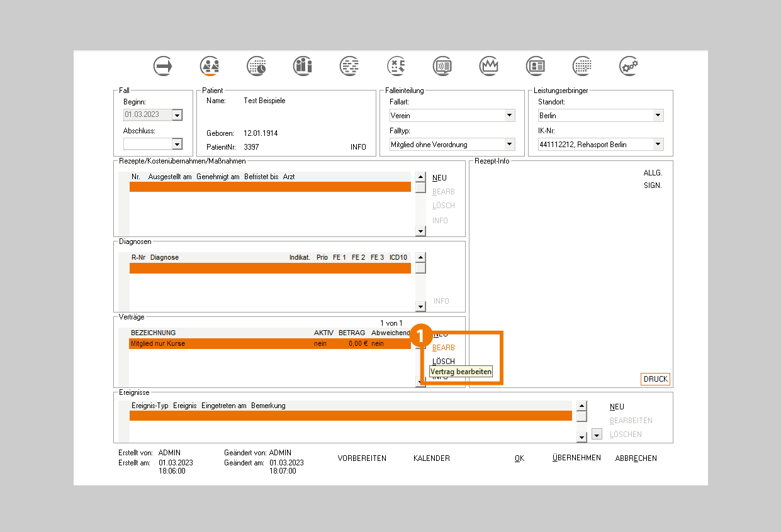Click the arrow exit icon in toolbar
Viewport: 781px width, 532px height.
[x=163, y=65]
